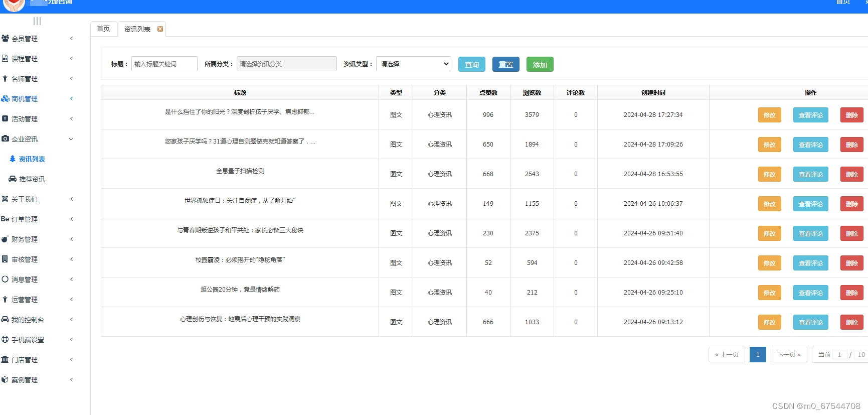Collapse the 企业资讯 menu chevron
868x415 pixels.
(71, 139)
